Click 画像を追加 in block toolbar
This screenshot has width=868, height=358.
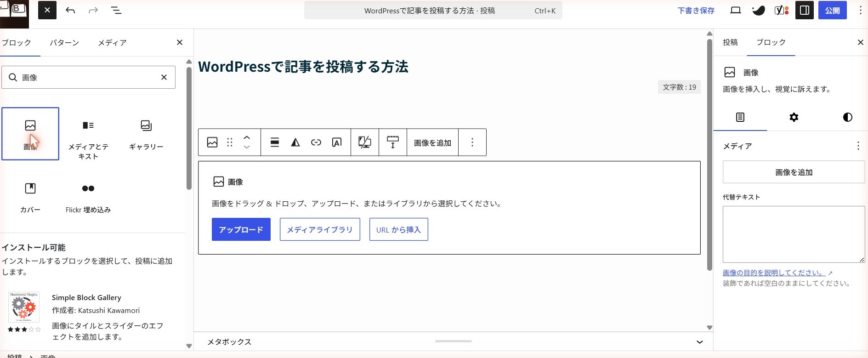click(432, 143)
